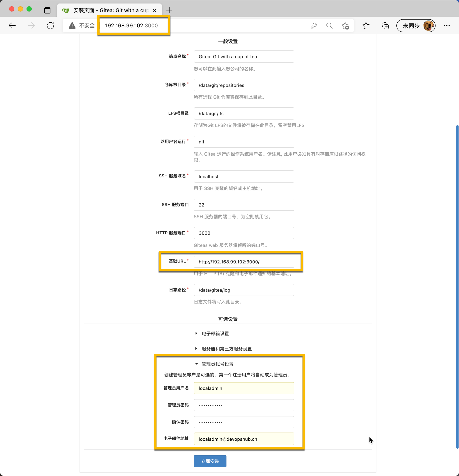Expand the 服务器和第三方服务设置 section
This screenshot has width=459, height=476.
coord(226,349)
